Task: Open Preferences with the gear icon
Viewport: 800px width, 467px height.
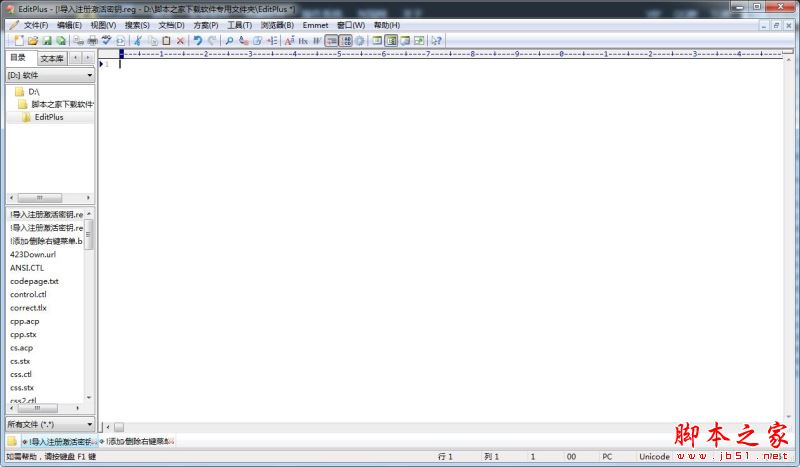Action: pos(360,40)
